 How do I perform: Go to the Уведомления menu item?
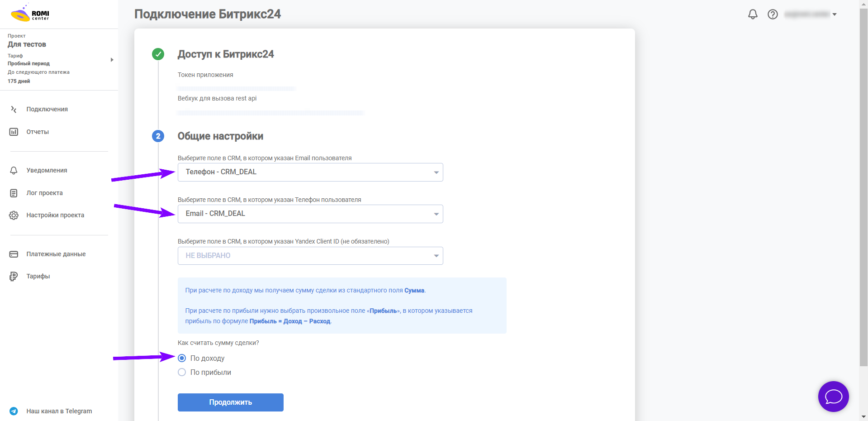coord(47,170)
